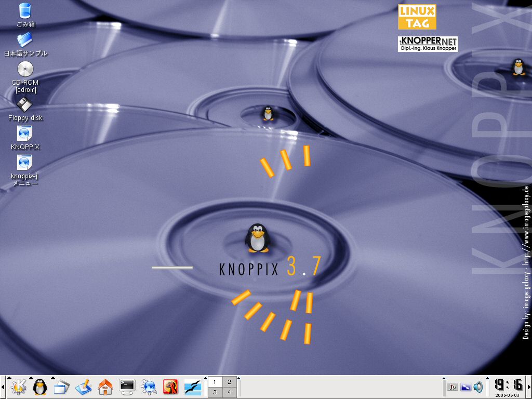Select the Floppy disk desktop icon
This screenshot has width=532, height=399.
click(x=25, y=105)
